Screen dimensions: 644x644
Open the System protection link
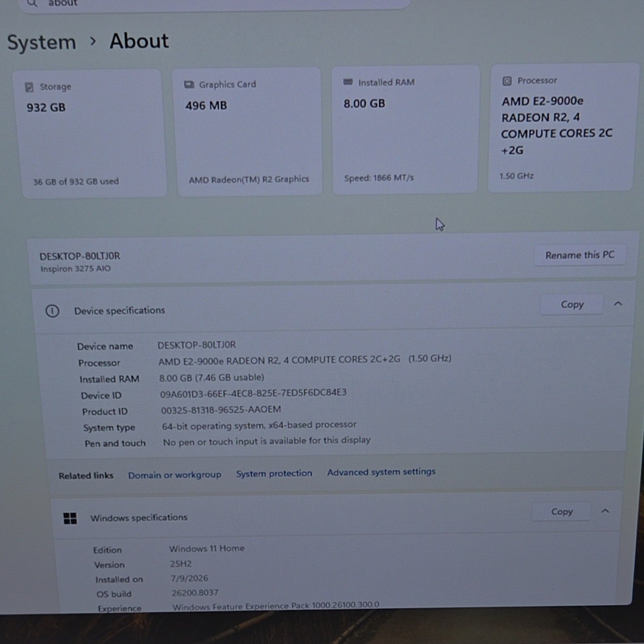[x=274, y=473]
